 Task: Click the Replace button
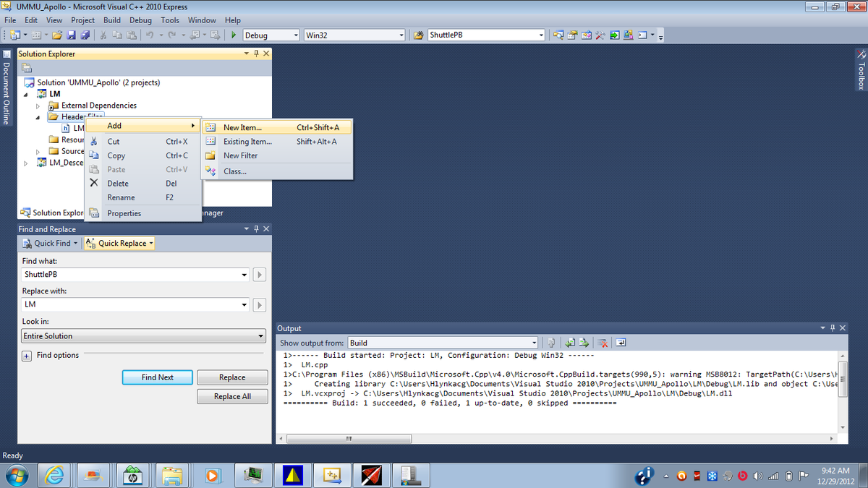pos(232,377)
